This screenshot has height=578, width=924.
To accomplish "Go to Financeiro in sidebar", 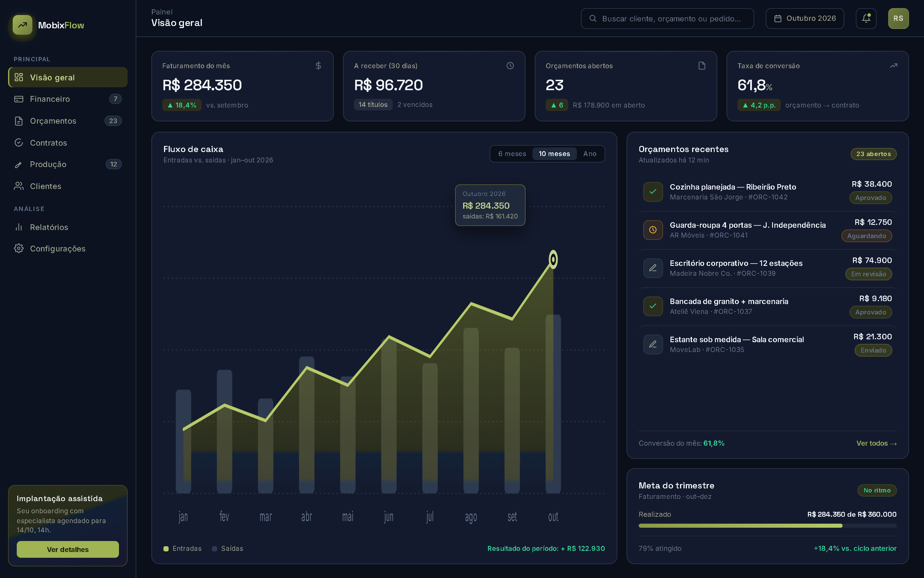I will pyautogui.click(x=68, y=99).
